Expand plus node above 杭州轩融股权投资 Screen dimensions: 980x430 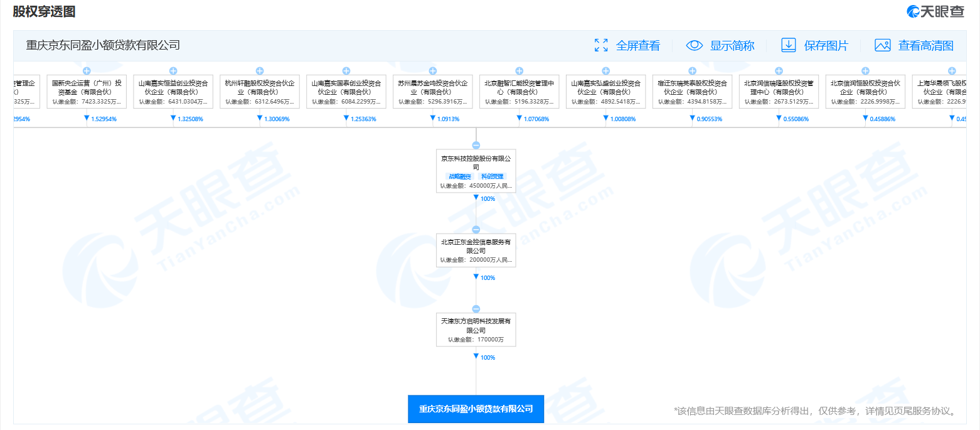pyautogui.click(x=260, y=71)
